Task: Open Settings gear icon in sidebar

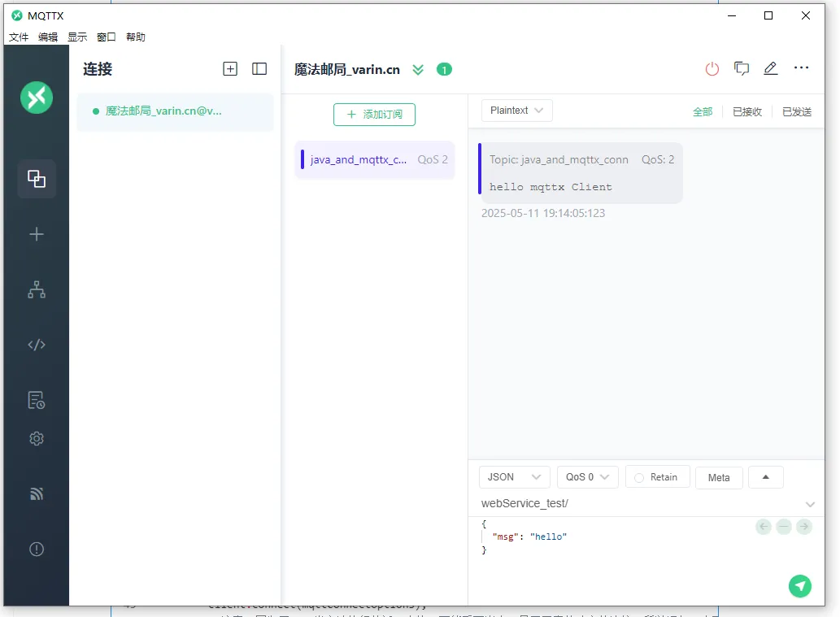Action: tap(37, 439)
